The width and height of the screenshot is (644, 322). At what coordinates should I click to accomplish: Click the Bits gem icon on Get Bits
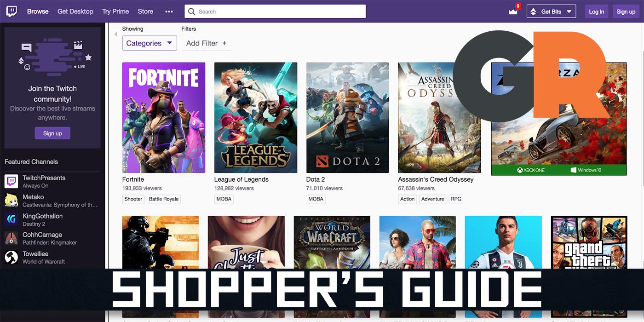[534, 11]
